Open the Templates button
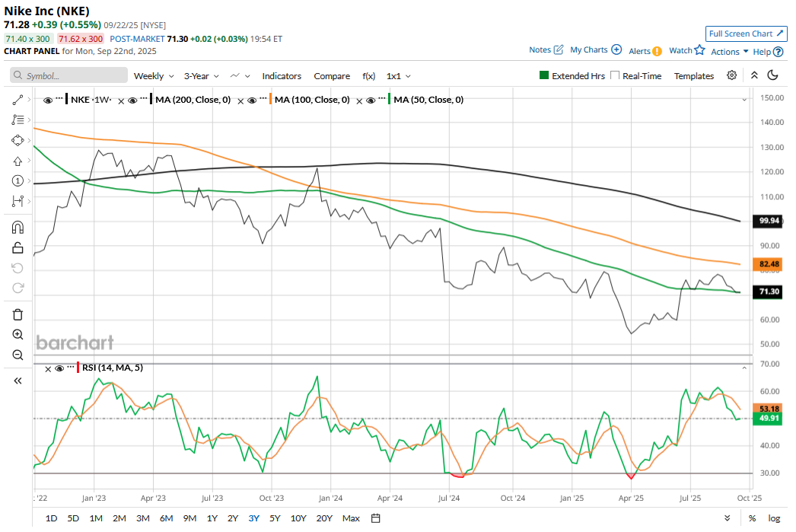Viewport: 796px width, 532px height. coord(693,76)
